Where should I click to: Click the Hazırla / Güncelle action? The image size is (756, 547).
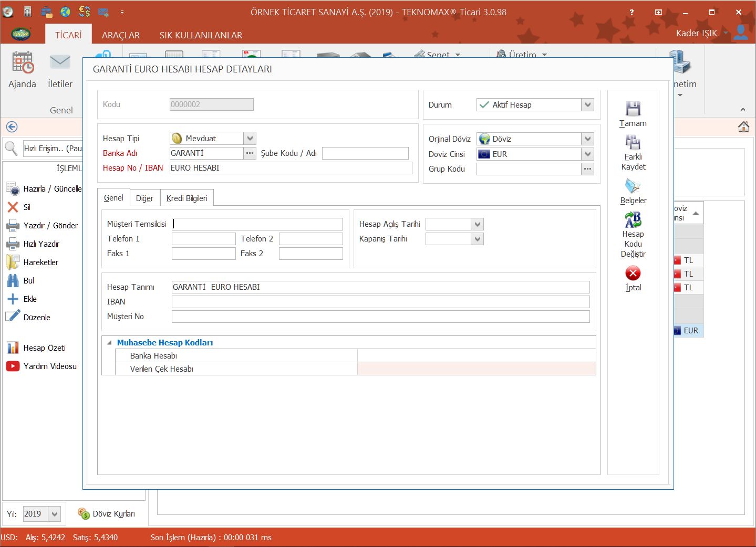point(44,188)
